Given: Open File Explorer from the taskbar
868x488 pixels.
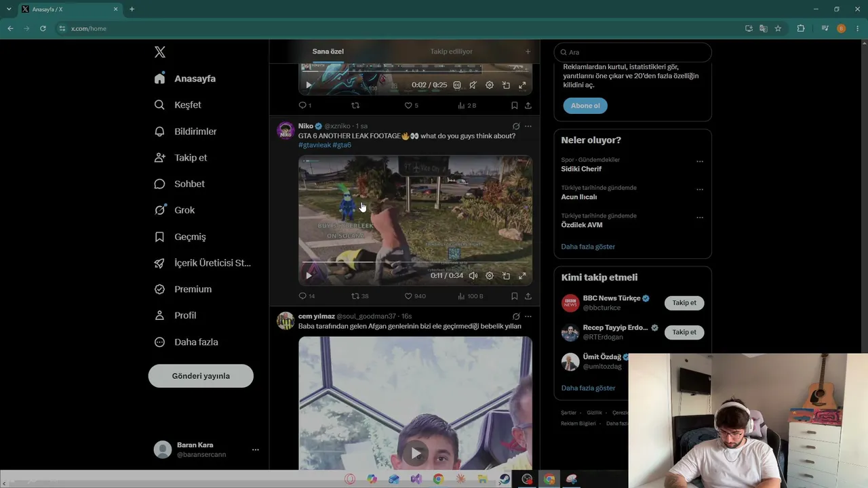Looking at the screenshot, I should pyautogui.click(x=483, y=479).
